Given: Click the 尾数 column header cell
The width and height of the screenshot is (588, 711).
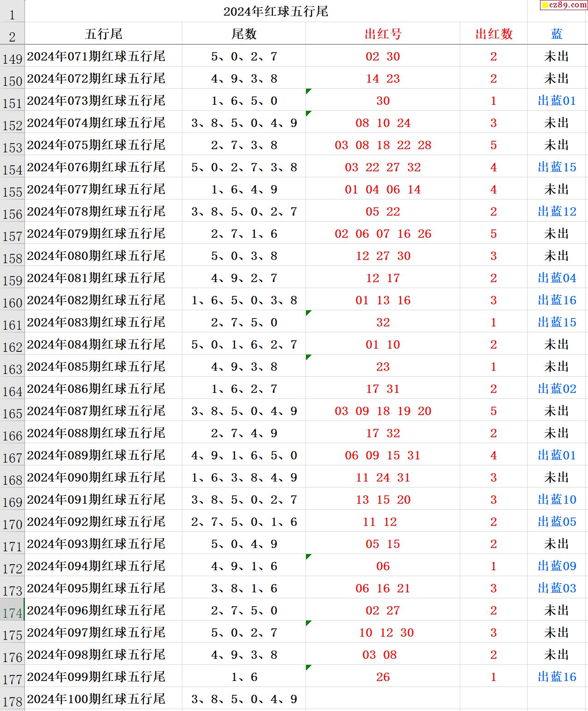Looking at the screenshot, I should pos(244,34).
